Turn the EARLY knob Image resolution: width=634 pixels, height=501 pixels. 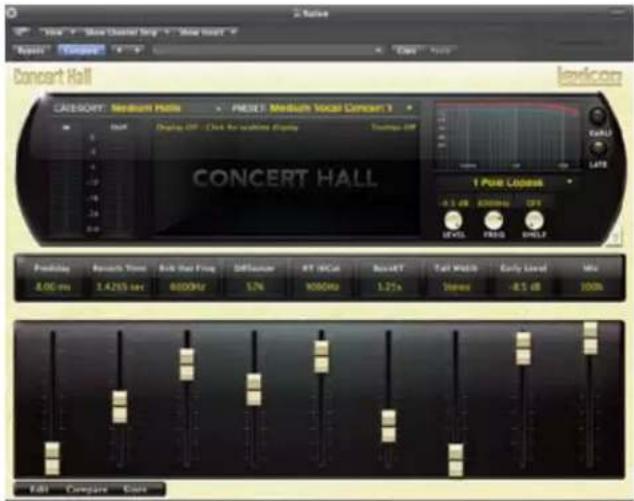pyautogui.click(x=597, y=116)
